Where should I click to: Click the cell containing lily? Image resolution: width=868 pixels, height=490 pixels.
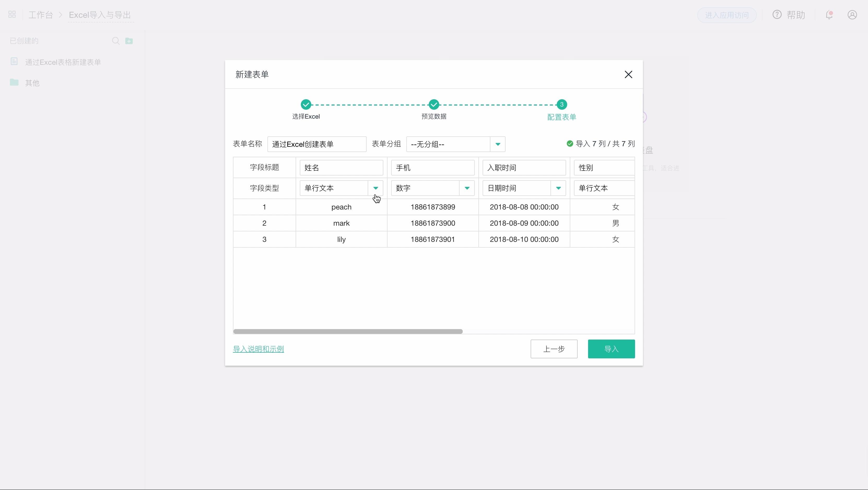pos(341,239)
